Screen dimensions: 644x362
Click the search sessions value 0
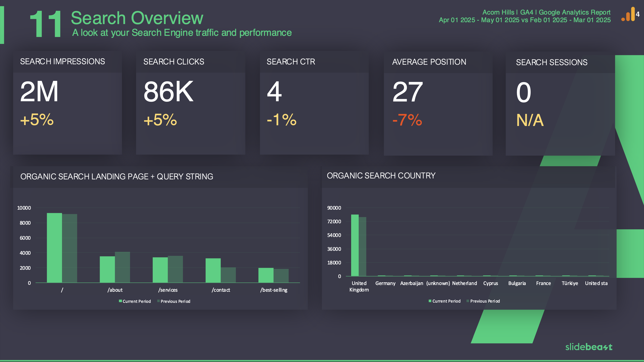point(523,92)
